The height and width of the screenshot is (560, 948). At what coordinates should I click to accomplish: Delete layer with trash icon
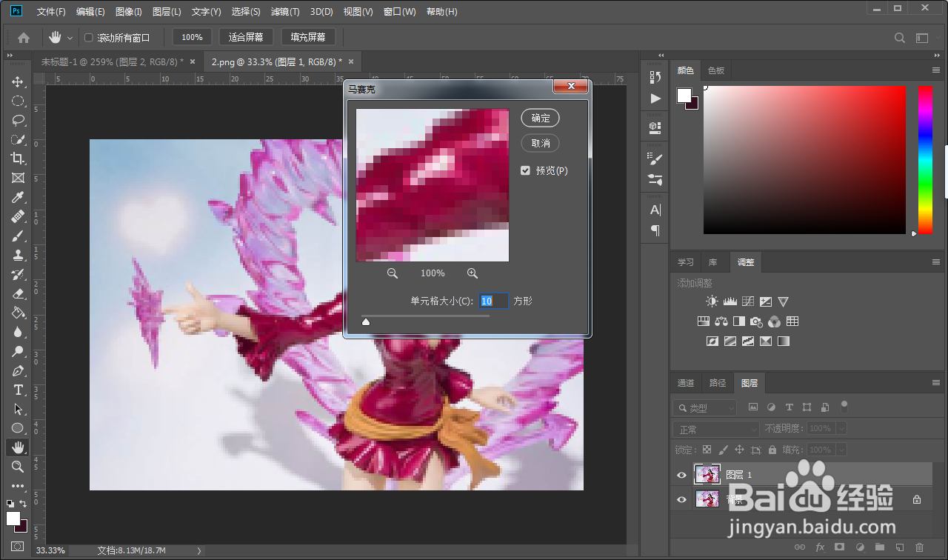pyautogui.click(x=919, y=547)
